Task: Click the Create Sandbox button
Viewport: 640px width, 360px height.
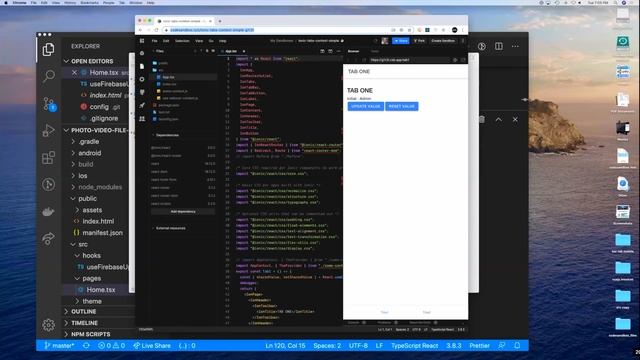Action: (x=443, y=41)
